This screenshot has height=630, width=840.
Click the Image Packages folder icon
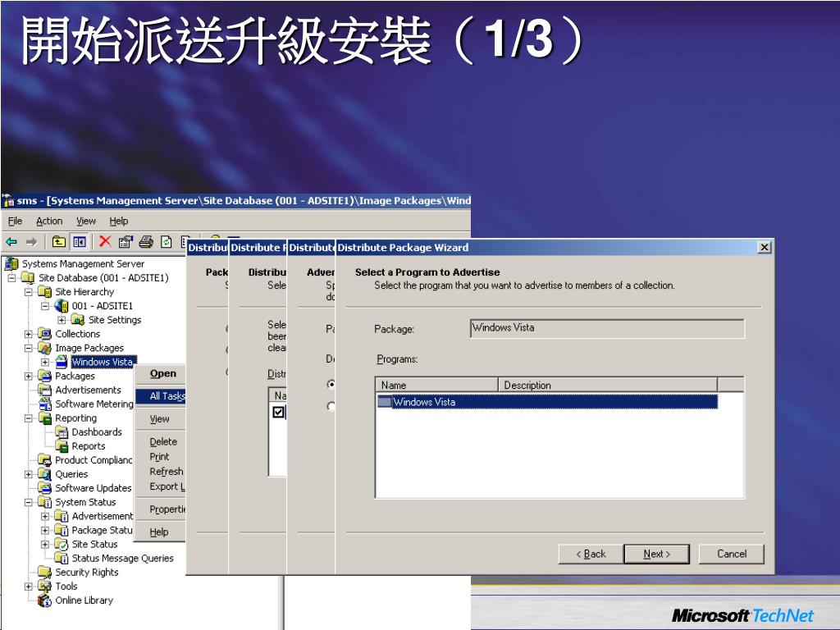[x=45, y=348]
